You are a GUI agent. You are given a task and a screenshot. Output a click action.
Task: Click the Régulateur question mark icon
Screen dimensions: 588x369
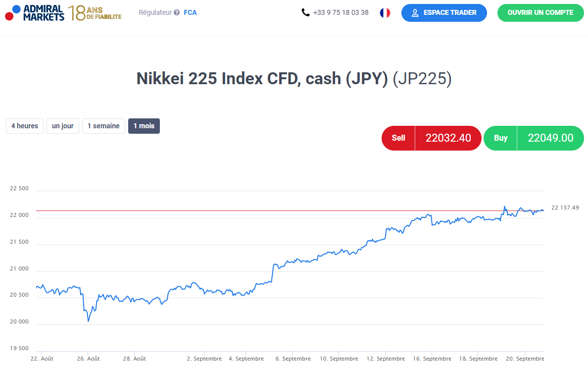click(x=177, y=13)
